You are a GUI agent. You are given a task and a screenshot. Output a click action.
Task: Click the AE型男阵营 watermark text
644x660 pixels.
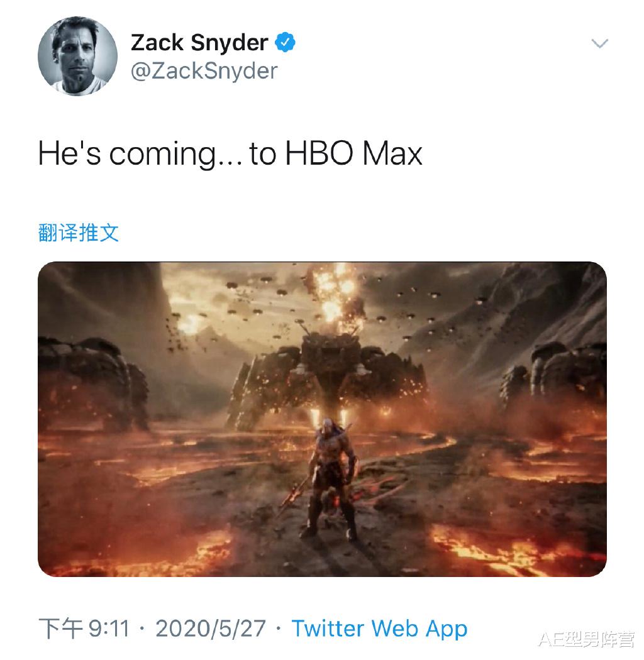point(586,641)
